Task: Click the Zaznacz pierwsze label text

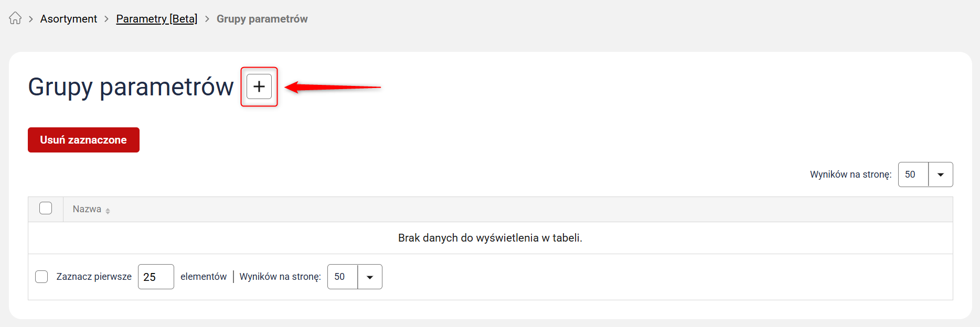Action: coord(94,277)
